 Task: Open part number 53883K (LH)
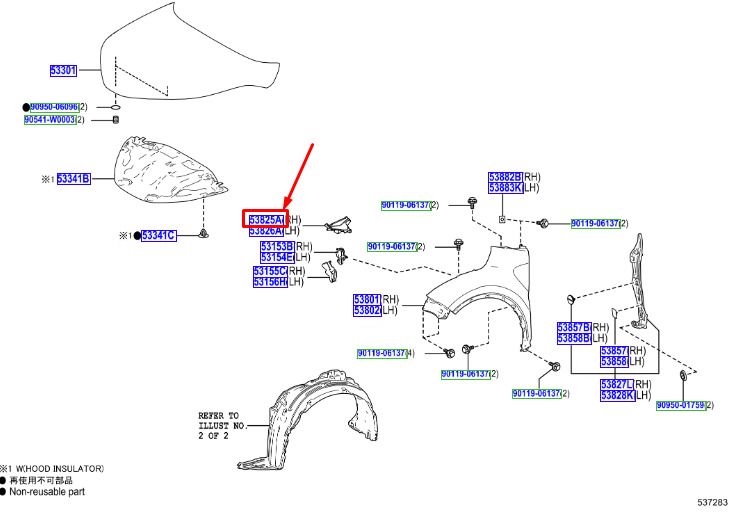(505, 188)
